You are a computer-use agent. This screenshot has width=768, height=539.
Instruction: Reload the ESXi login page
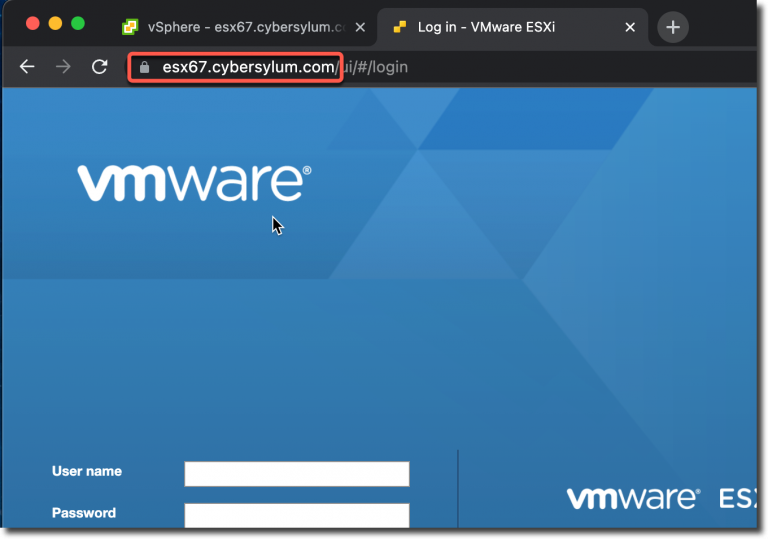(99, 66)
